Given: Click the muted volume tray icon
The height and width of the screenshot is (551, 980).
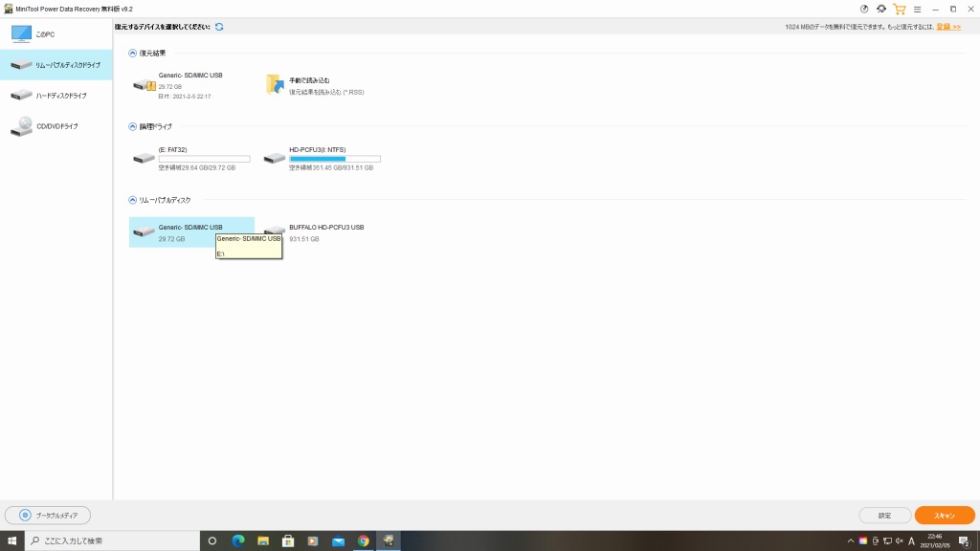Looking at the screenshot, I should [899, 541].
